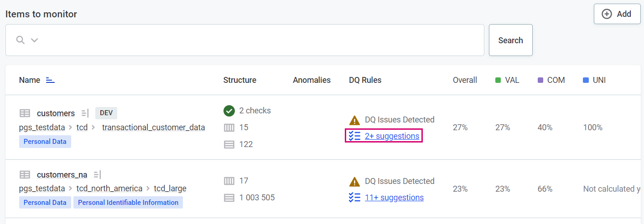Screen dimensions: 644x224
Task: Click the search magnifier icon
Action: [20, 40]
